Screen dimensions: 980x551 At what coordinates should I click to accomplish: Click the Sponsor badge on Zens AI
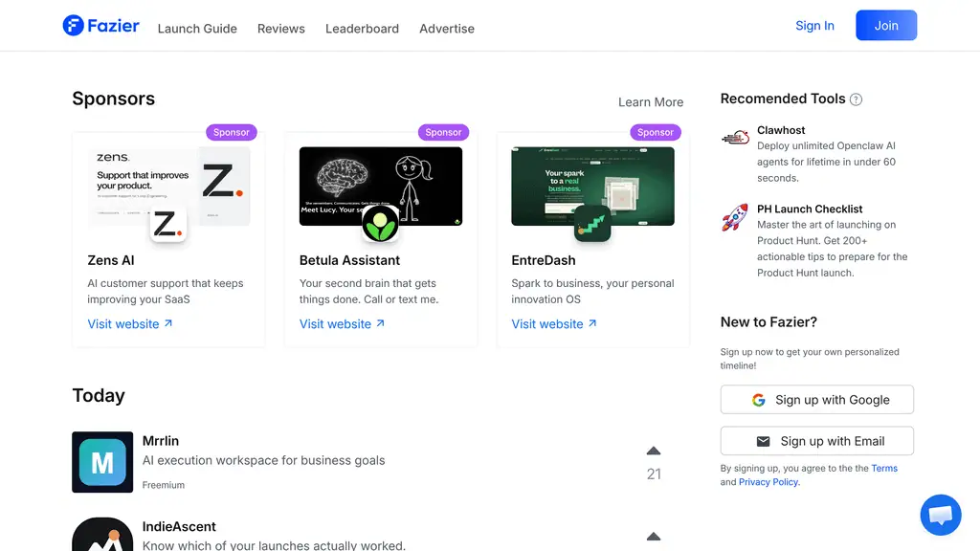pos(232,132)
